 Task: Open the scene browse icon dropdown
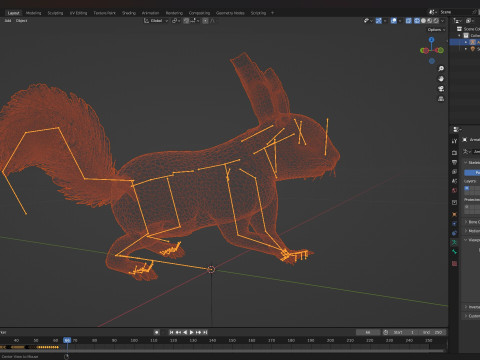tap(432, 12)
